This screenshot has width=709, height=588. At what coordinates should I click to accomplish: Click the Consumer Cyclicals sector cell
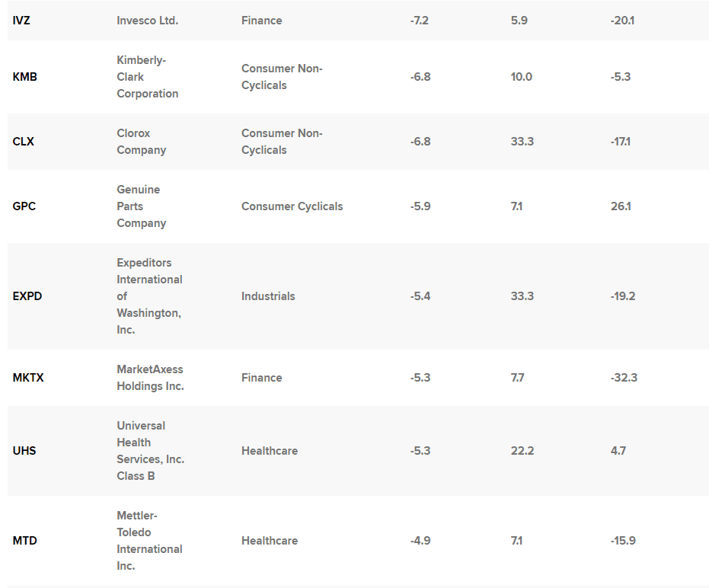tap(292, 206)
